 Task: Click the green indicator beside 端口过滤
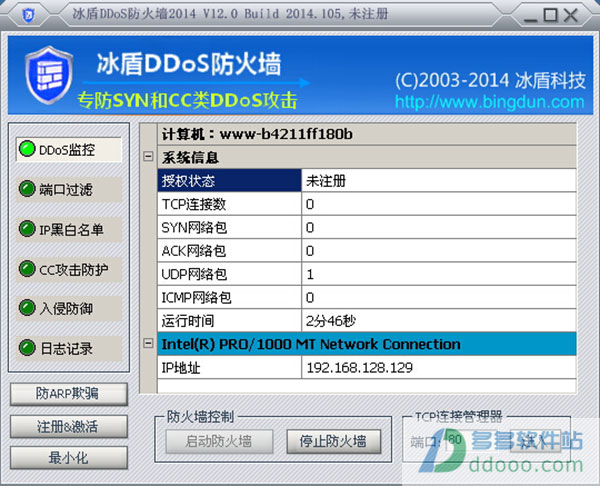tap(27, 189)
